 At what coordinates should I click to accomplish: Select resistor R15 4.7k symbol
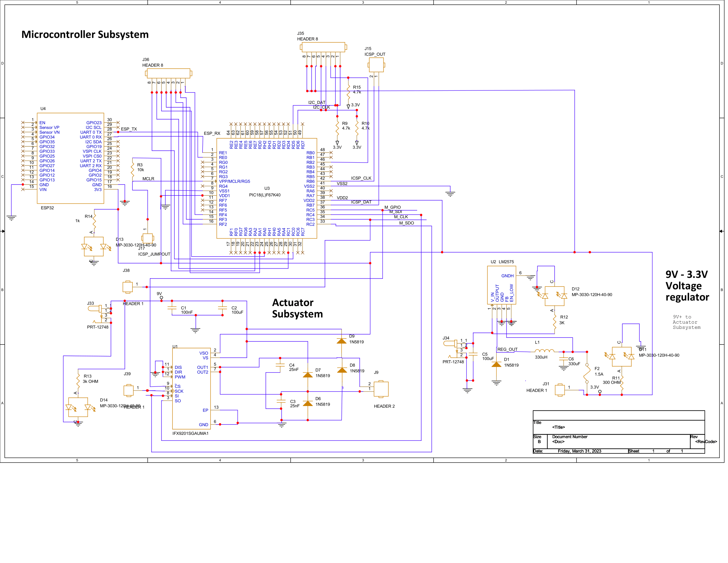tap(348, 91)
